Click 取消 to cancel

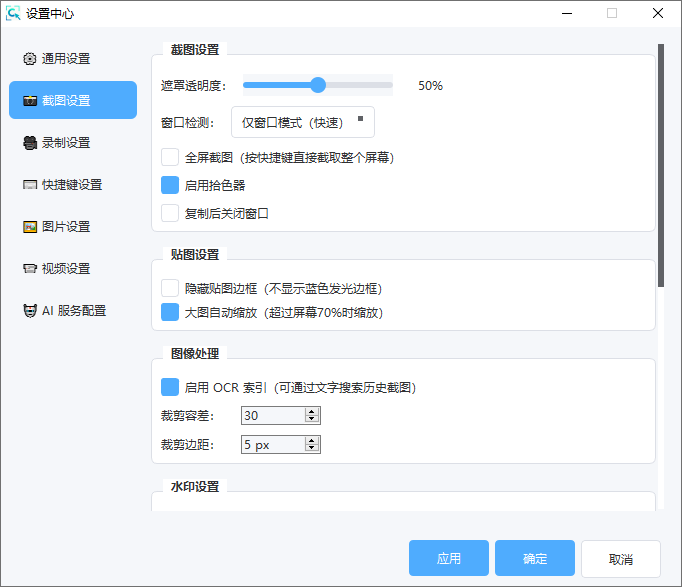click(x=621, y=559)
